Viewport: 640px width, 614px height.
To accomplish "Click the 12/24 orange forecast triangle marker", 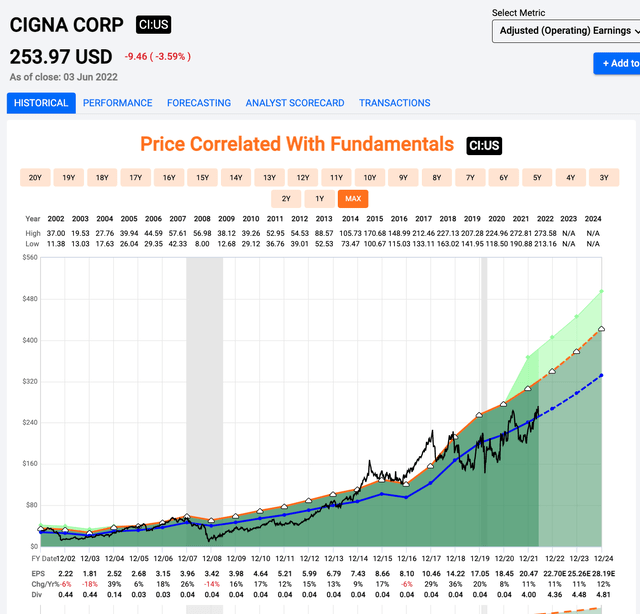I will (601, 329).
